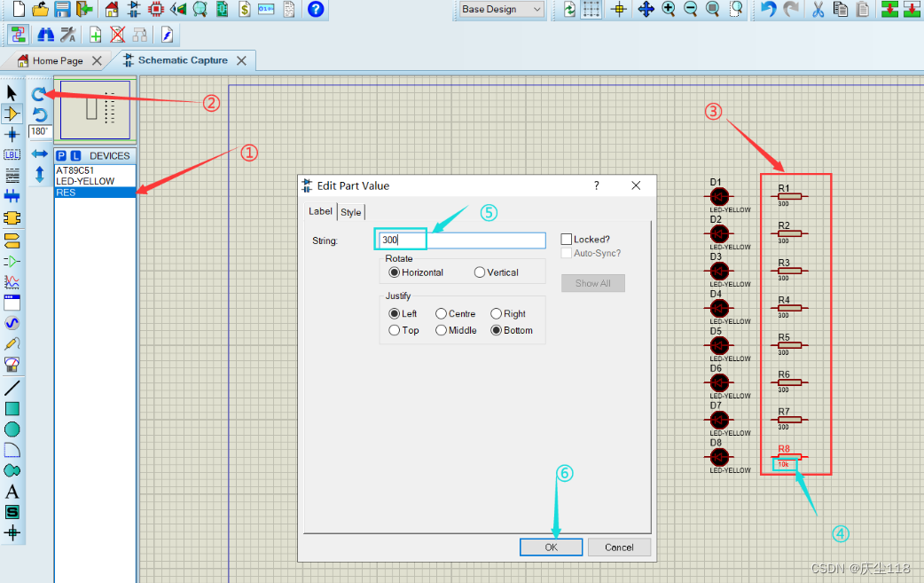Open Bill of Materials dollar icon
924x583 pixels.
[x=245, y=9]
